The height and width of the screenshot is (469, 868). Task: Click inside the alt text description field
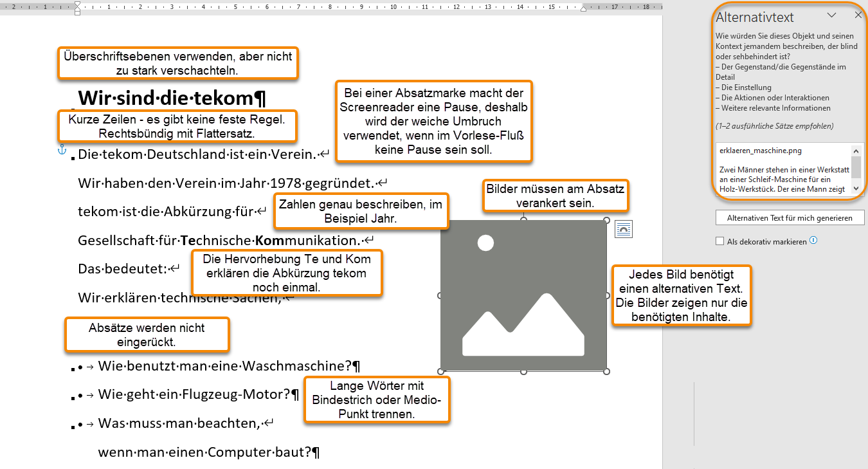tap(783, 170)
